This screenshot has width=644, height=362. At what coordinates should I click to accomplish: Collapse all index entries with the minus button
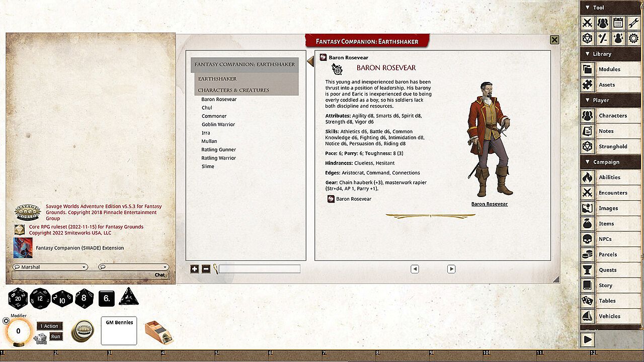[206, 269]
